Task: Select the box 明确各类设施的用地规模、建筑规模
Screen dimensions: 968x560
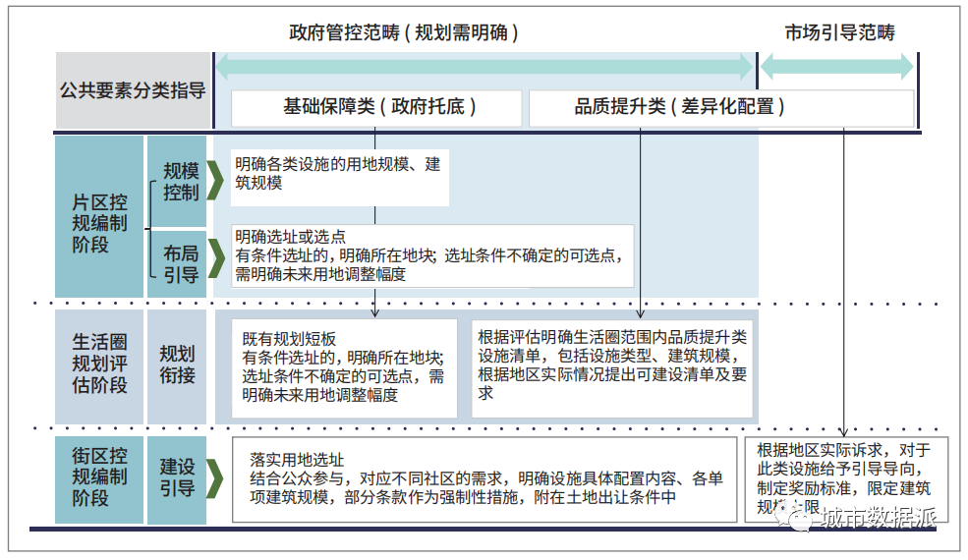Action: tap(340, 178)
